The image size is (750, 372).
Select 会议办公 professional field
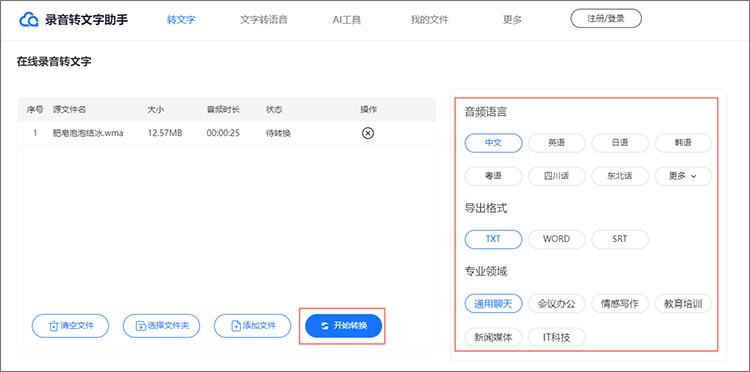pos(556,303)
